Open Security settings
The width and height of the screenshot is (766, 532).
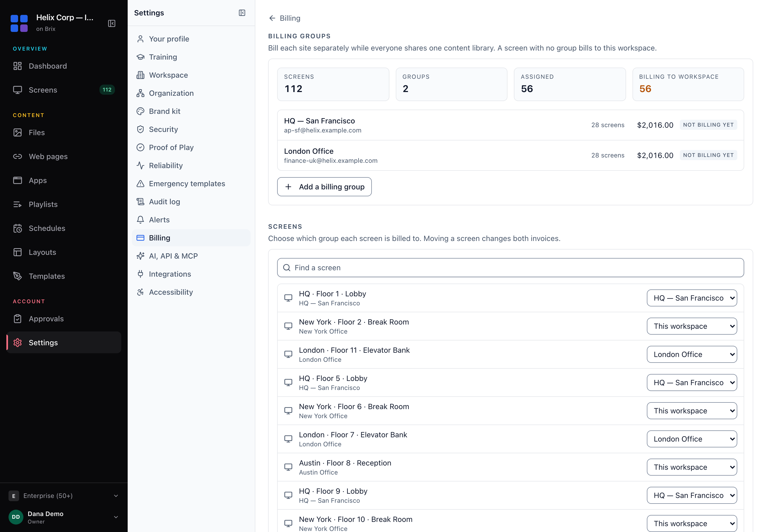pos(191,129)
